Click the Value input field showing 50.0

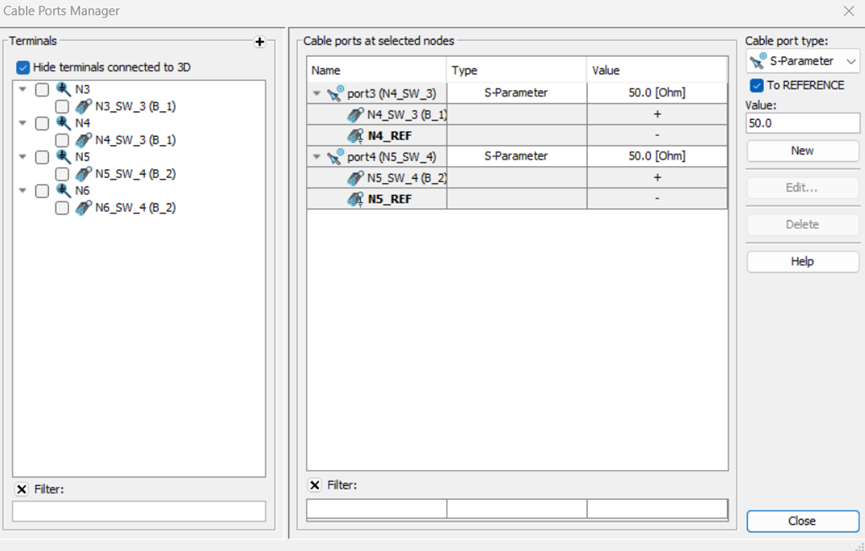[x=802, y=123]
